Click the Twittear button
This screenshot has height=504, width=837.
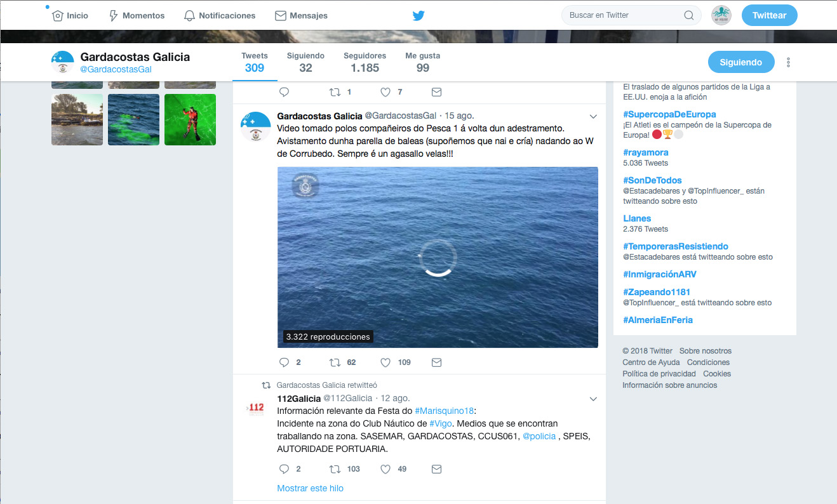[x=769, y=15]
